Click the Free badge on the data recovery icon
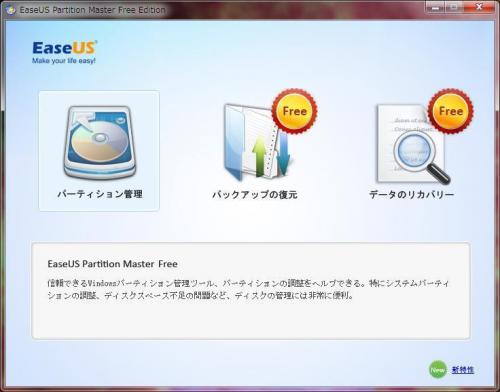 pyautogui.click(x=451, y=111)
